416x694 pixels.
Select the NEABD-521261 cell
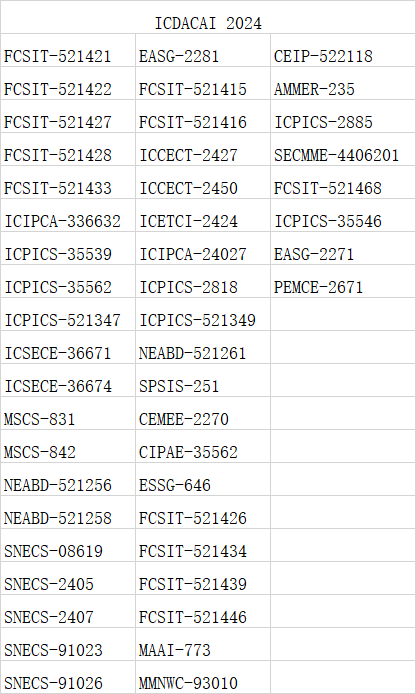tap(203, 347)
